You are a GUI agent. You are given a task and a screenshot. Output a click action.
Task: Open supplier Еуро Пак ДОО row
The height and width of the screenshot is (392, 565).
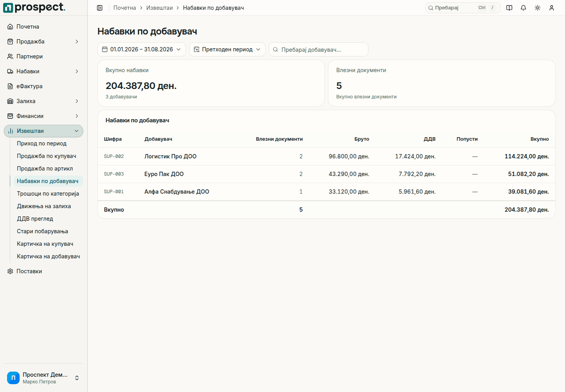point(326,174)
